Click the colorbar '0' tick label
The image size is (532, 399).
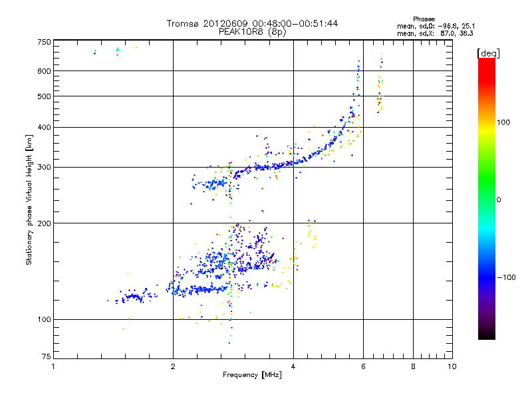click(499, 200)
